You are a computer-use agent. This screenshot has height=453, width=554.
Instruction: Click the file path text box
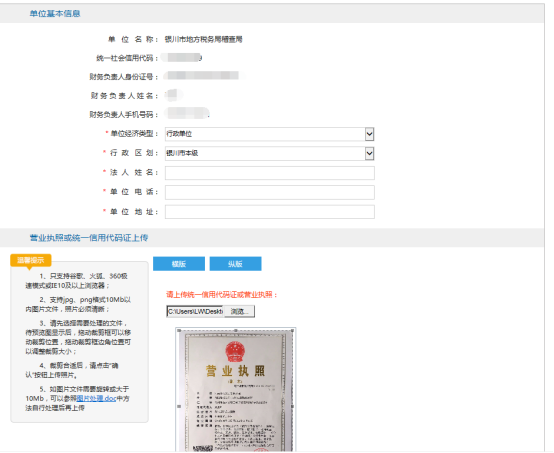tap(195, 311)
